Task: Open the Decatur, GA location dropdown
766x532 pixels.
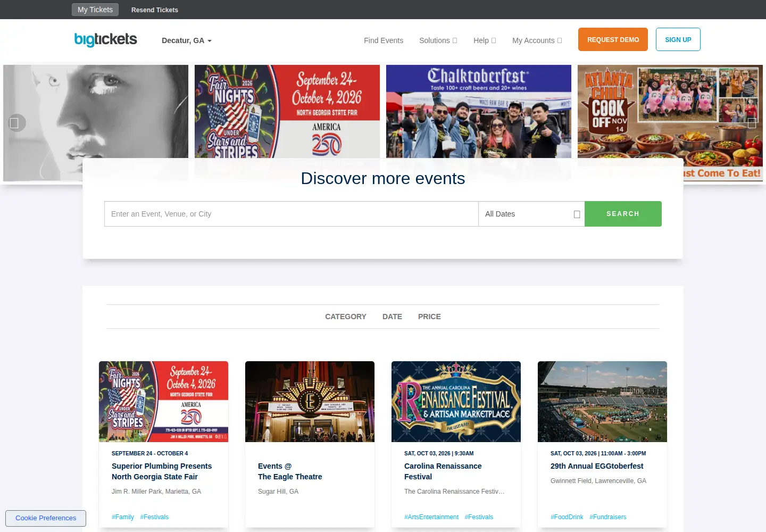Action: point(187,40)
